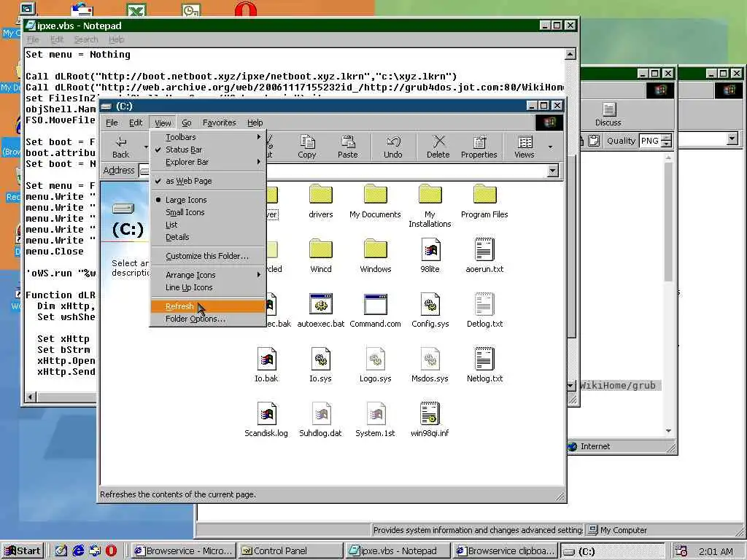Expand the Explorer Bar submenu

pos(208,162)
